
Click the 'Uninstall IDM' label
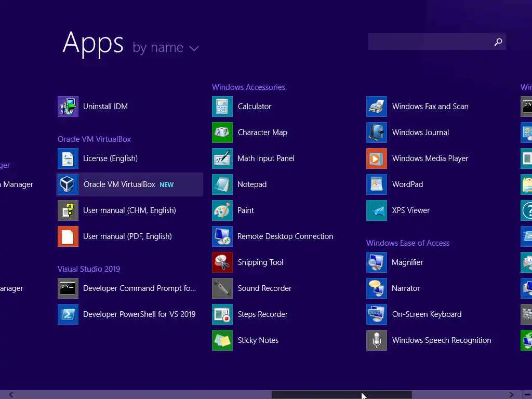pos(105,107)
